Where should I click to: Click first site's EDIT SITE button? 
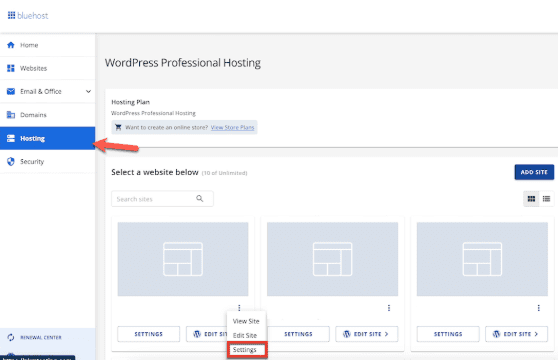(207, 334)
